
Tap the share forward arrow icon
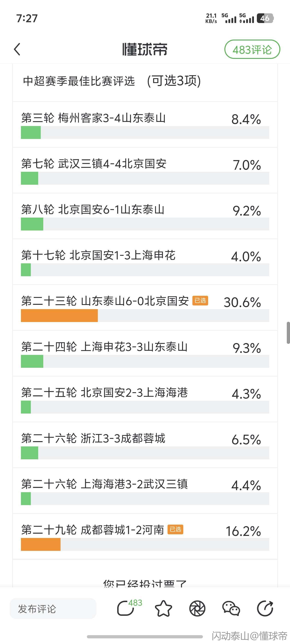[x=265, y=608]
